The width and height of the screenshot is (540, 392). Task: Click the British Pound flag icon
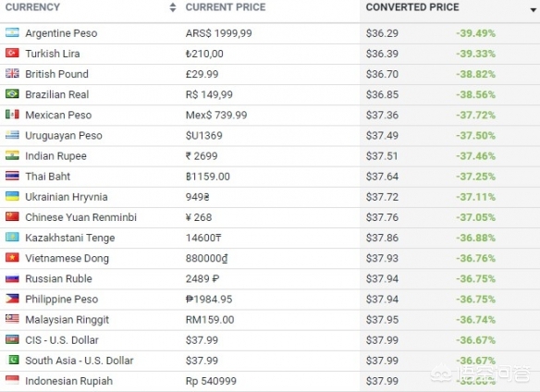tap(12, 73)
